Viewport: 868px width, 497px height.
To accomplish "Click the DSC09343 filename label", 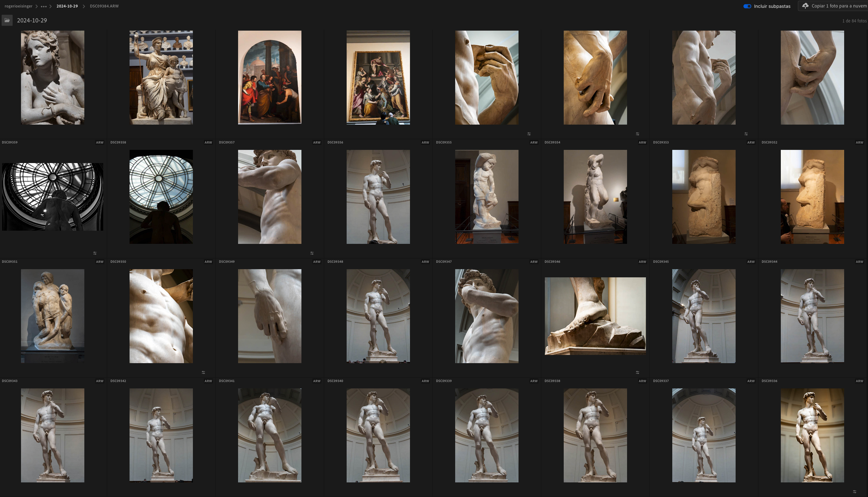I will [10, 381].
